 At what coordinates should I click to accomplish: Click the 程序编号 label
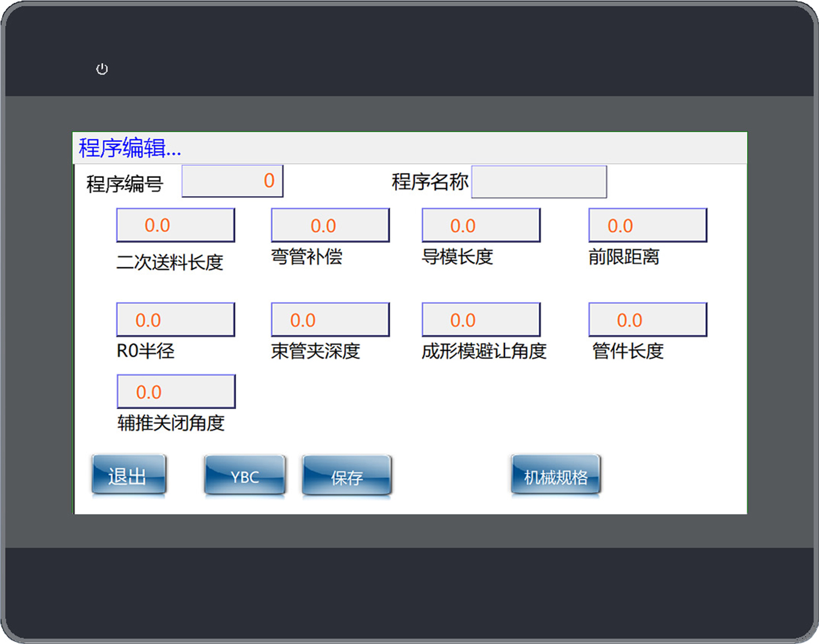click(x=125, y=184)
